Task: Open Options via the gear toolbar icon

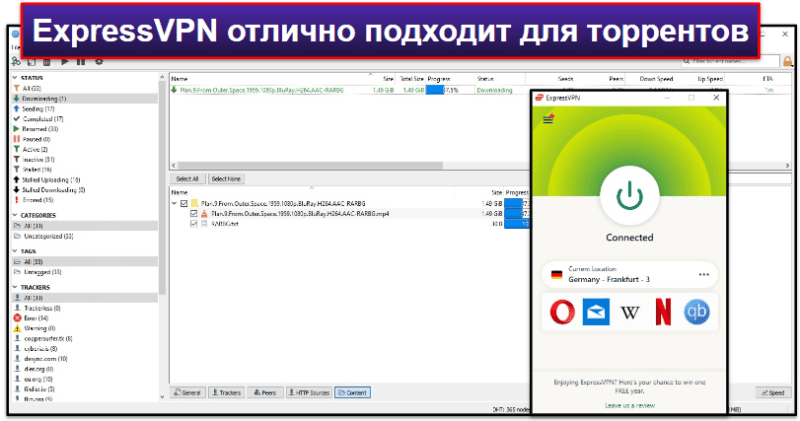Action: click(x=99, y=62)
